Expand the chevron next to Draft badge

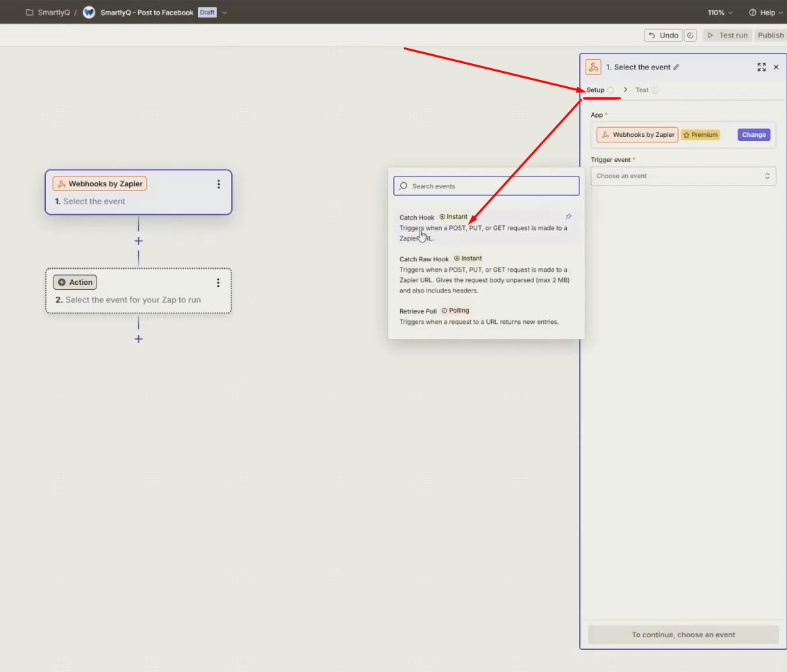pyautogui.click(x=224, y=13)
